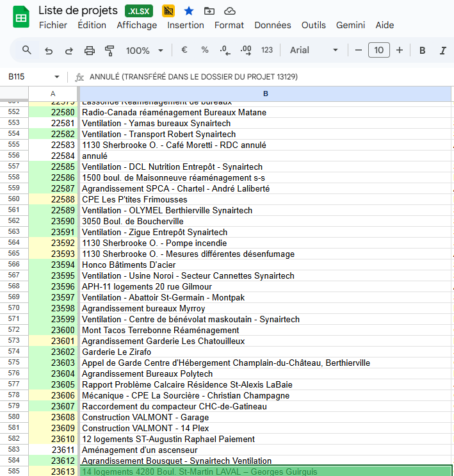
Task: Redo the last undone action
Action: click(69, 51)
